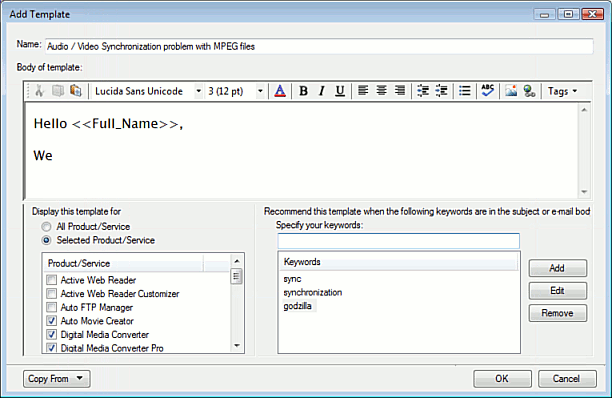The width and height of the screenshot is (612, 398).
Task: Confirm with the OK button
Action: (502, 378)
